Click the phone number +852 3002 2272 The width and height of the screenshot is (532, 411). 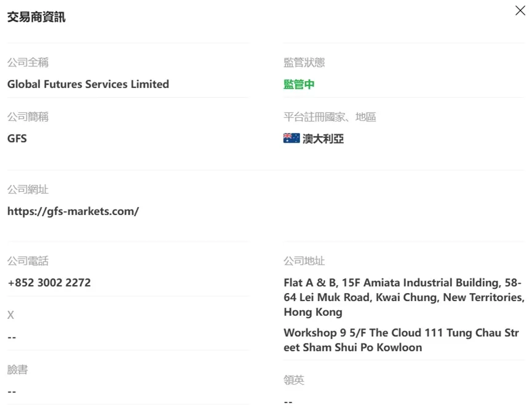pos(49,283)
